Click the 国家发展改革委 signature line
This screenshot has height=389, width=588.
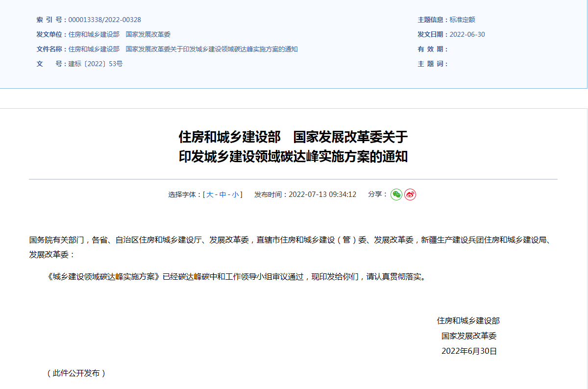(x=469, y=336)
